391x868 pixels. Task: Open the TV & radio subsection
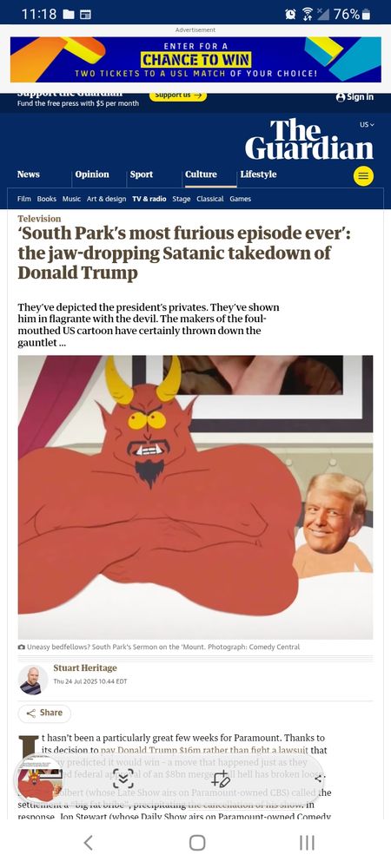[149, 199]
